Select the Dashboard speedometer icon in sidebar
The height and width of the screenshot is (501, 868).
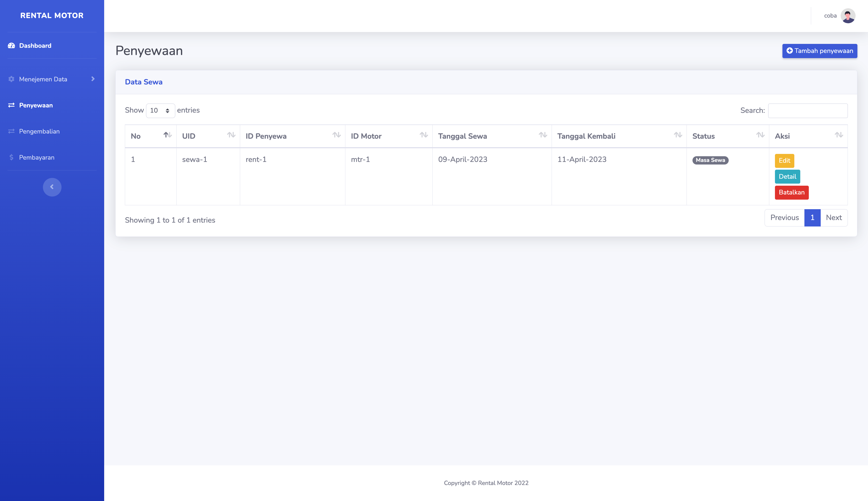11,45
